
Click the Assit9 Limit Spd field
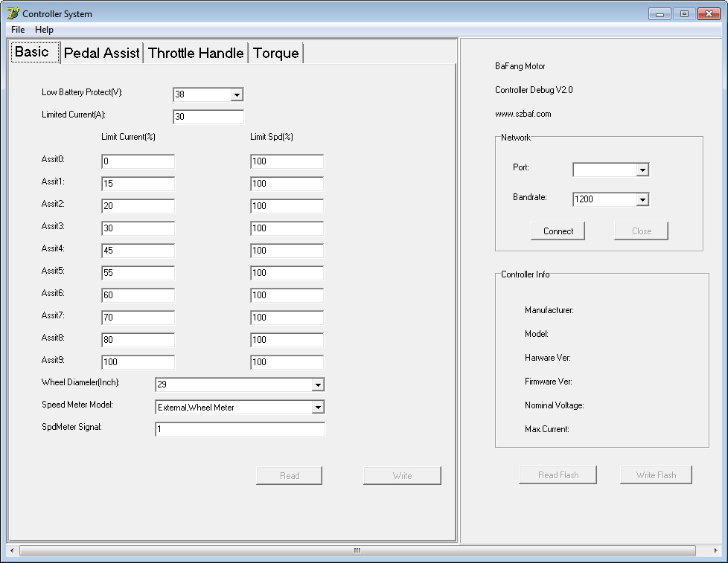pyautogui.click(x=287, y=362)
